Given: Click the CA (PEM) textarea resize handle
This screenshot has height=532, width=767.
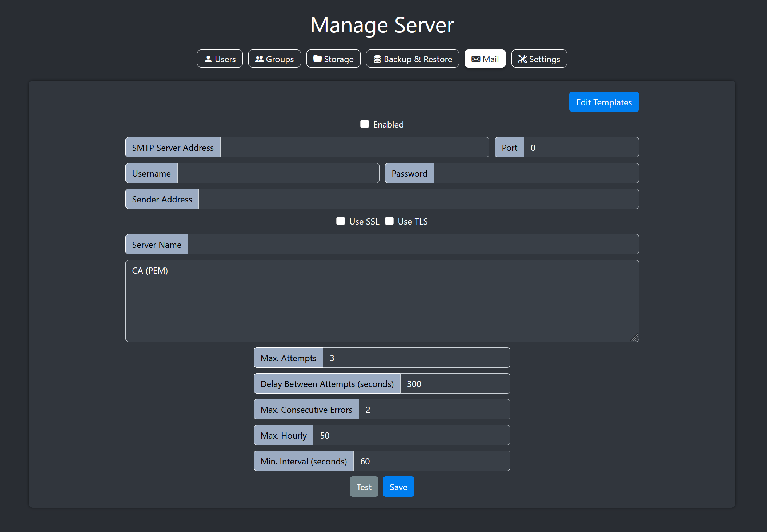Looking at the screenshot, I should click(x=635, y=338).
